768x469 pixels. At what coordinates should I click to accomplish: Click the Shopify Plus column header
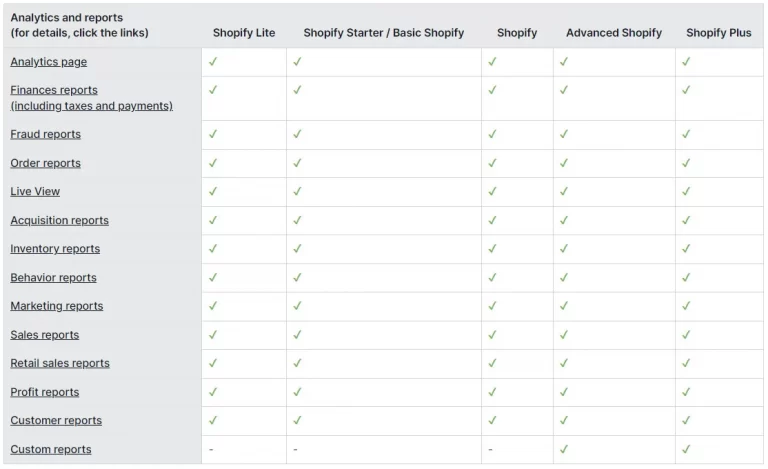[719, 33]
